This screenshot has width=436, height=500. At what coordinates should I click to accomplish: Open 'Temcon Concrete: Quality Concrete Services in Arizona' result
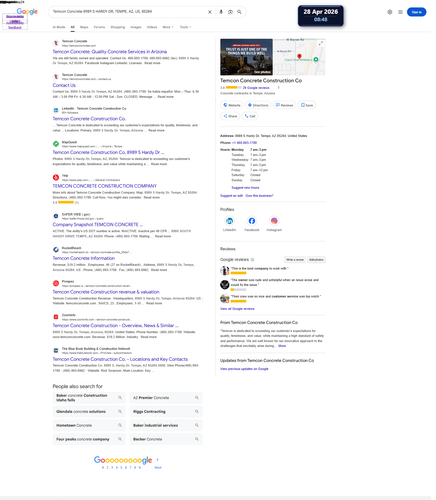pos(110,52)
